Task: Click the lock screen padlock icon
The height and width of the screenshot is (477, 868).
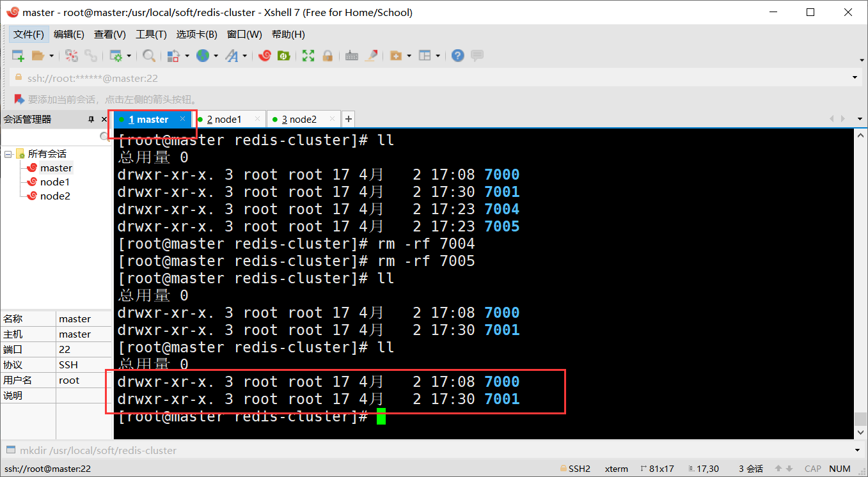Action: click(x=327, y=56)
